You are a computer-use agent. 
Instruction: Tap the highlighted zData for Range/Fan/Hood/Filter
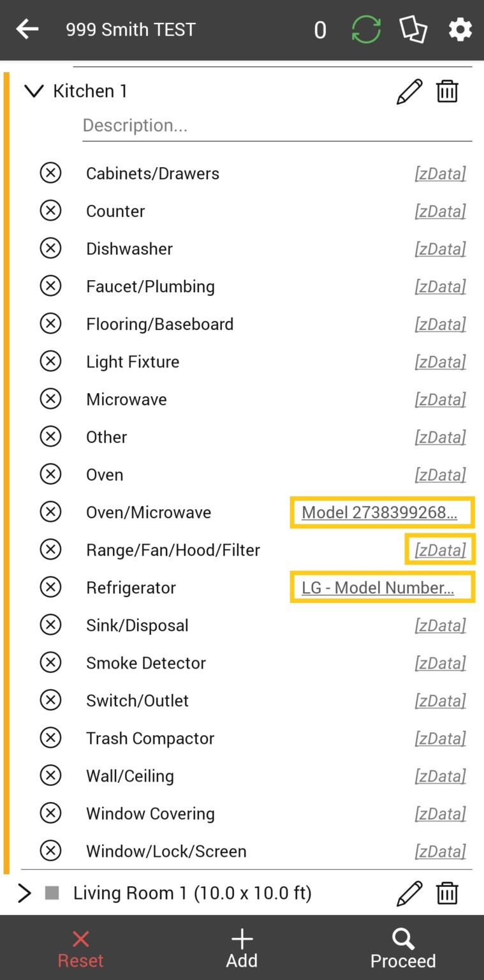(x=440, y=549)
